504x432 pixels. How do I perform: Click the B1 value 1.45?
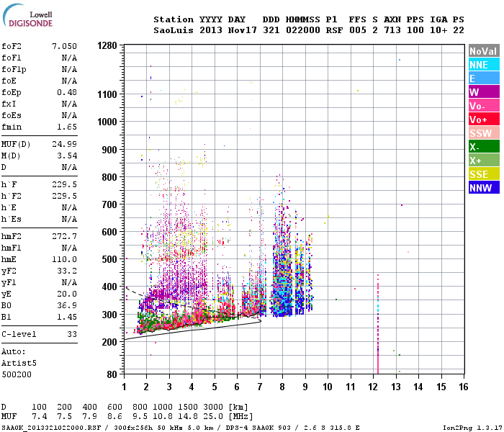67,317
